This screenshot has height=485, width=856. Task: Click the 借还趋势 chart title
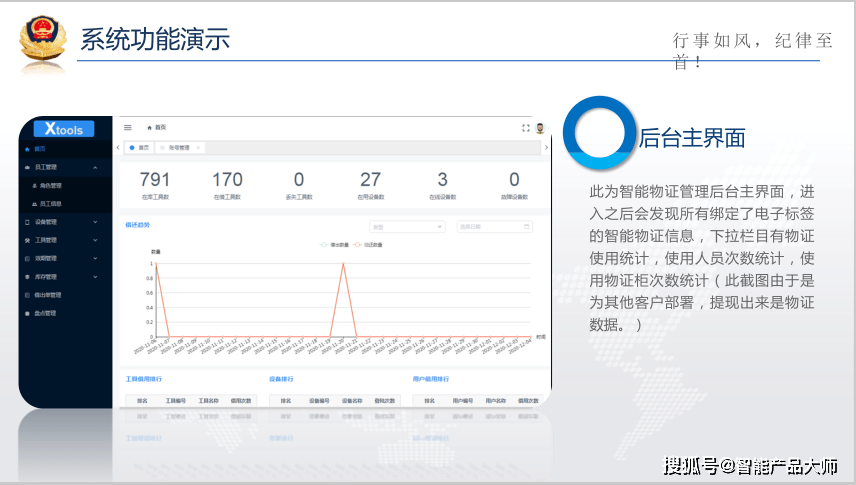pos(138,225)
